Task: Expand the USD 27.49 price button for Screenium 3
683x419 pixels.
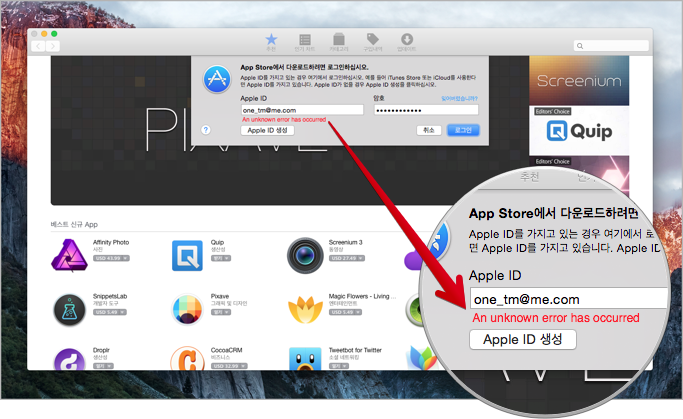Action: 347,258
